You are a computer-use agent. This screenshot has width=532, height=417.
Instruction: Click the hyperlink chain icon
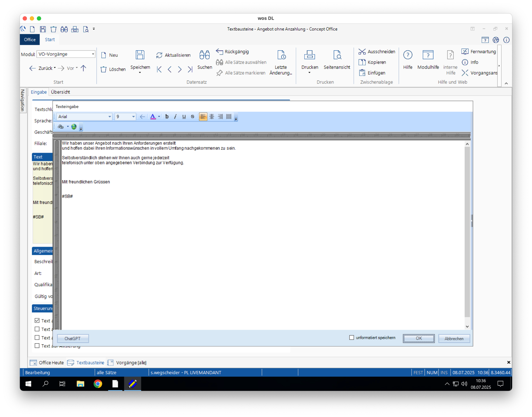[61, 127]
